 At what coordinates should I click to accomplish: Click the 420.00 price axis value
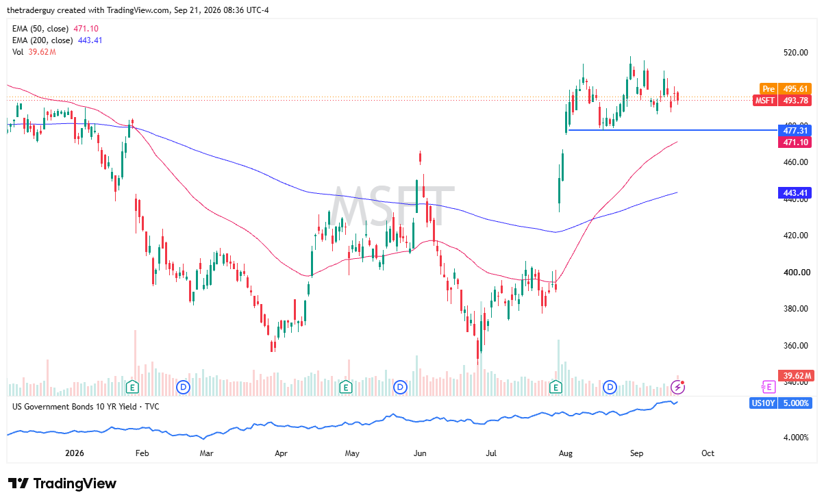(795, 236)
